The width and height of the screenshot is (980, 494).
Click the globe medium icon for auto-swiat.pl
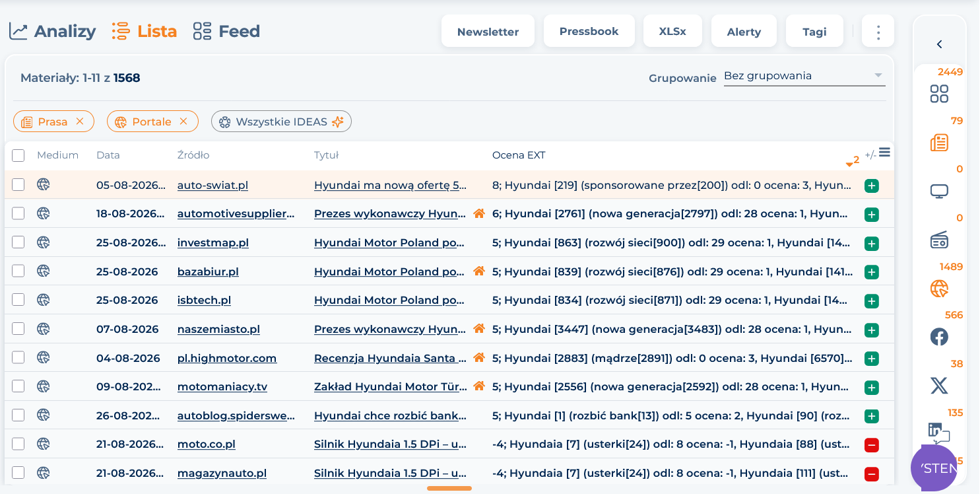coord(44,184)
